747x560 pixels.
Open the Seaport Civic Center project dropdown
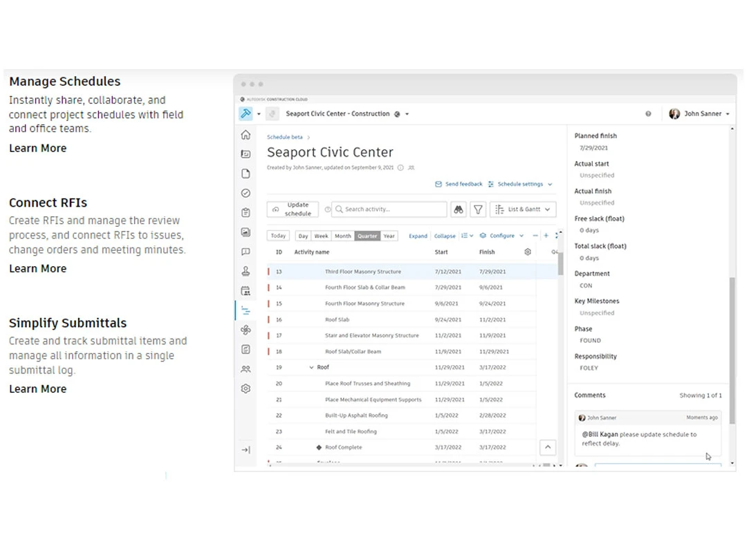[x=407, y=114]
